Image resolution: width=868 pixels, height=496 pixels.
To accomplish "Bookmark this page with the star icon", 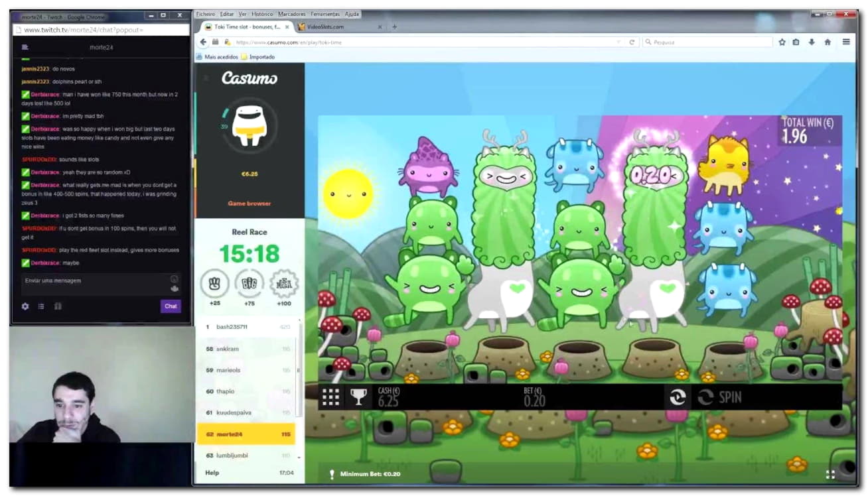I will (782, 42).
